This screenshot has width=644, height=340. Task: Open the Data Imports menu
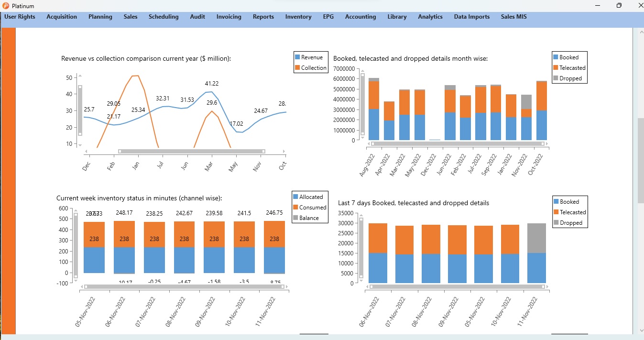coord(471,17)
